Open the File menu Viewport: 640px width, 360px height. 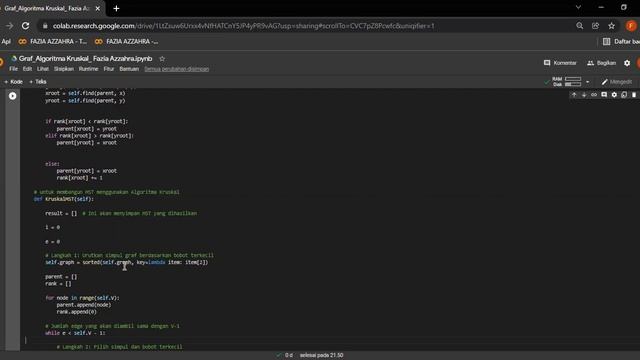click(13, 69)
